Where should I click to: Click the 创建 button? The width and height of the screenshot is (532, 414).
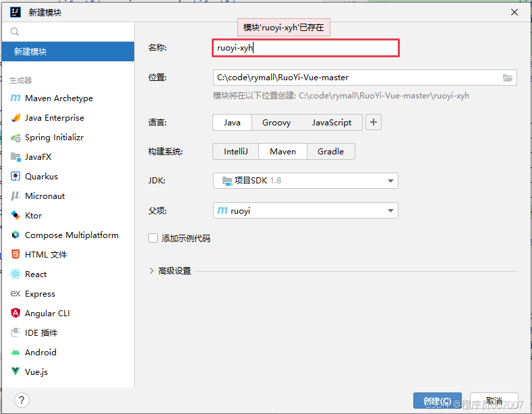coord(438,401)
